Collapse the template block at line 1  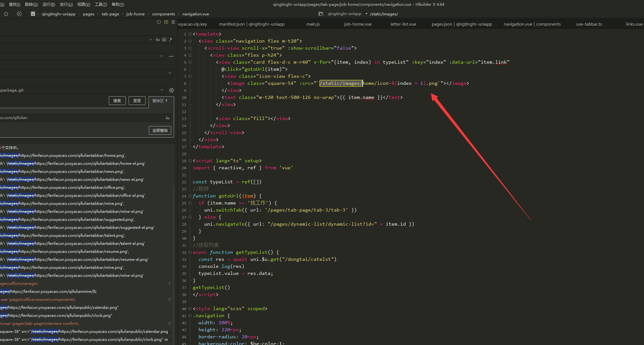click(x=190, y=34)
